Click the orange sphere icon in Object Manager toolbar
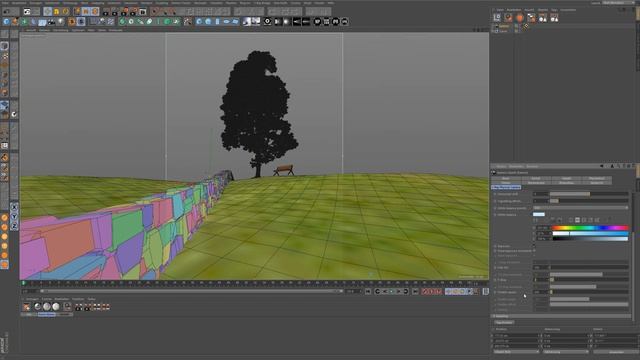This screenshot has height=360, width=640. (x=520, y=18)
